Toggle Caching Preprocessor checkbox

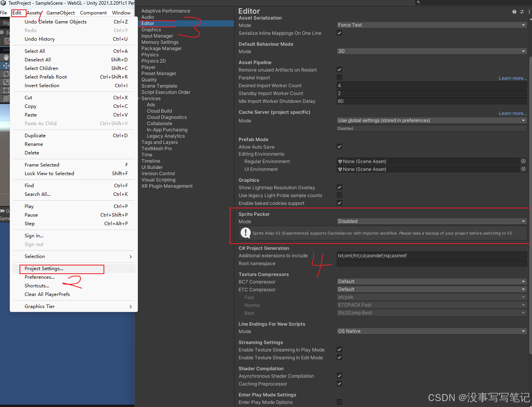point(339,384)
